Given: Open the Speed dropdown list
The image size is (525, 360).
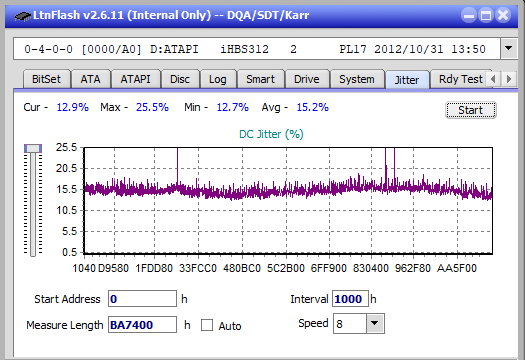Looking at the screenshot, I should tap(375, 323).
